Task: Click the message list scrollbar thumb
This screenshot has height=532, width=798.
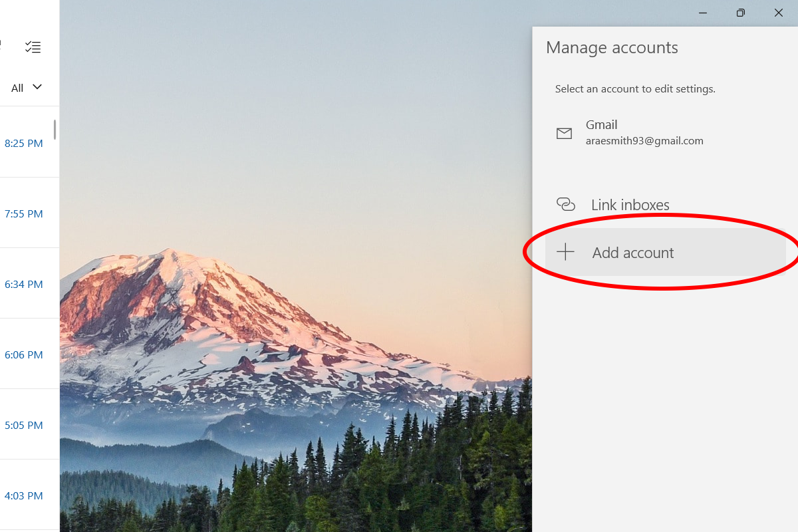Action: tap(55, 130)
